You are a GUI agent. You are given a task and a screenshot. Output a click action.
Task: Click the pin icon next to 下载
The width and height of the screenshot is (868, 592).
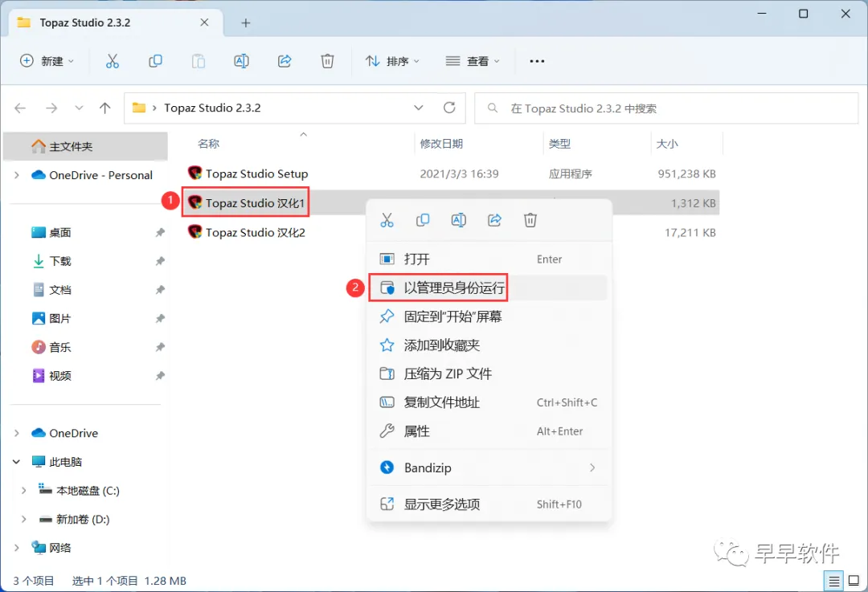[x=160, y=261]
